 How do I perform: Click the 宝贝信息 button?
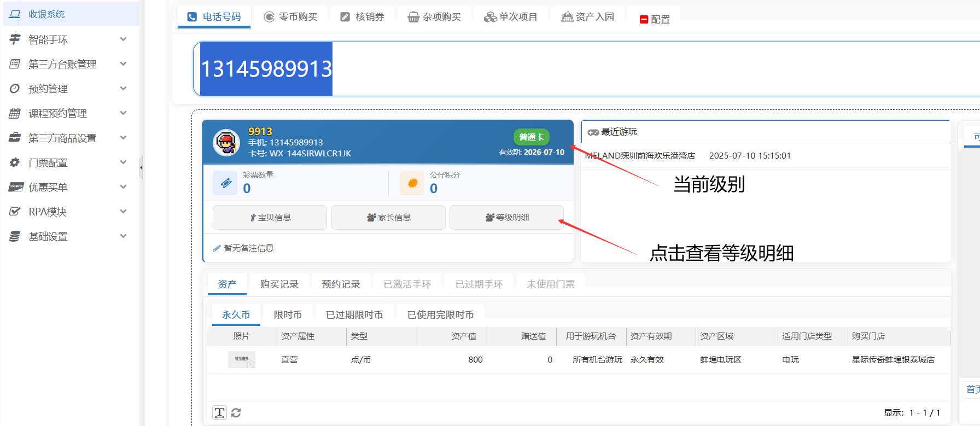pos(270,218)
